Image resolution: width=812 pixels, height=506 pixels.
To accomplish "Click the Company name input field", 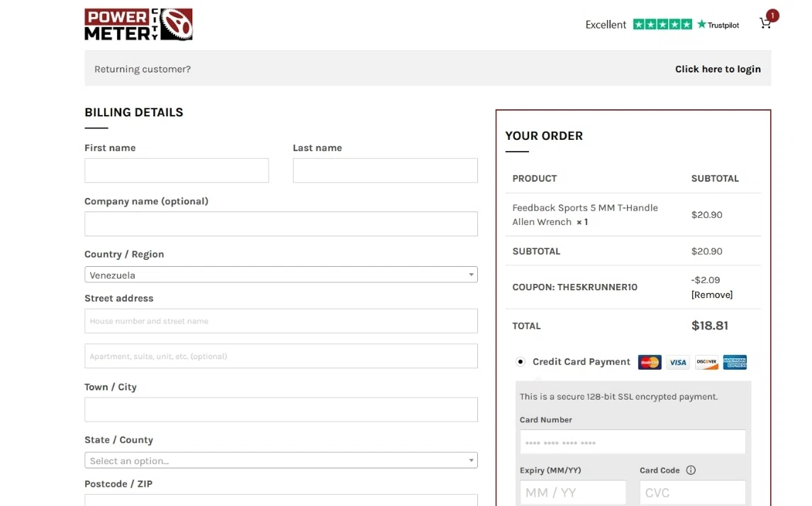I will point(281,224).
